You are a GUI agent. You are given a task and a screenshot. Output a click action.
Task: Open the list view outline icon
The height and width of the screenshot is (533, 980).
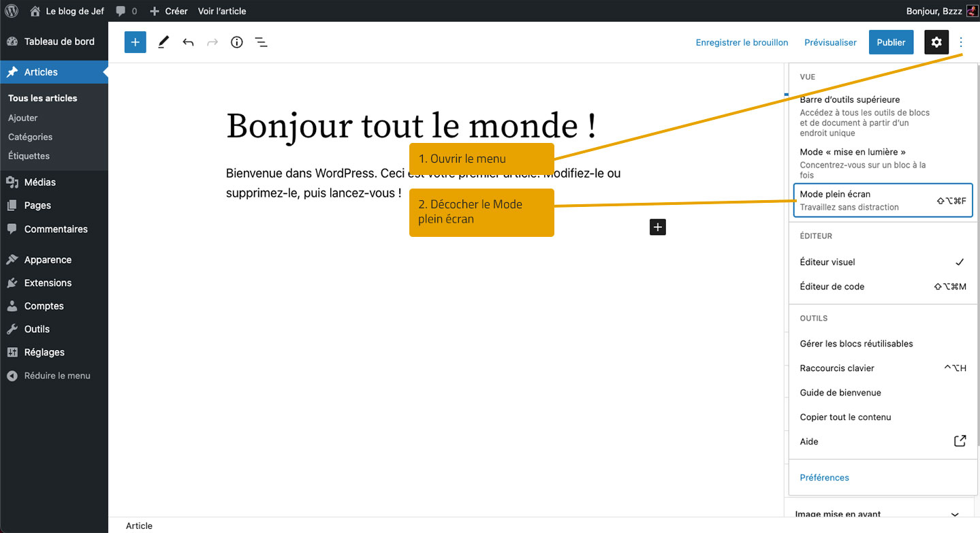261,42
